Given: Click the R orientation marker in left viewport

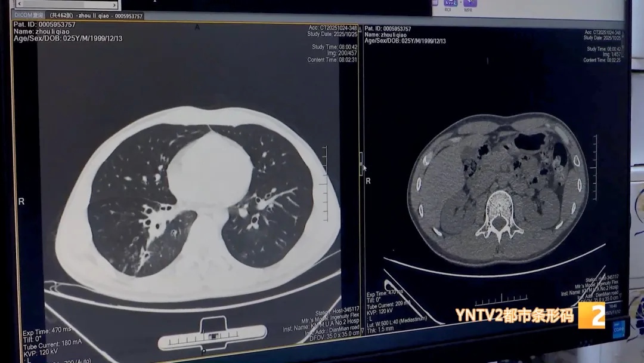Looking at the screenshot, I should pos(21,202).
